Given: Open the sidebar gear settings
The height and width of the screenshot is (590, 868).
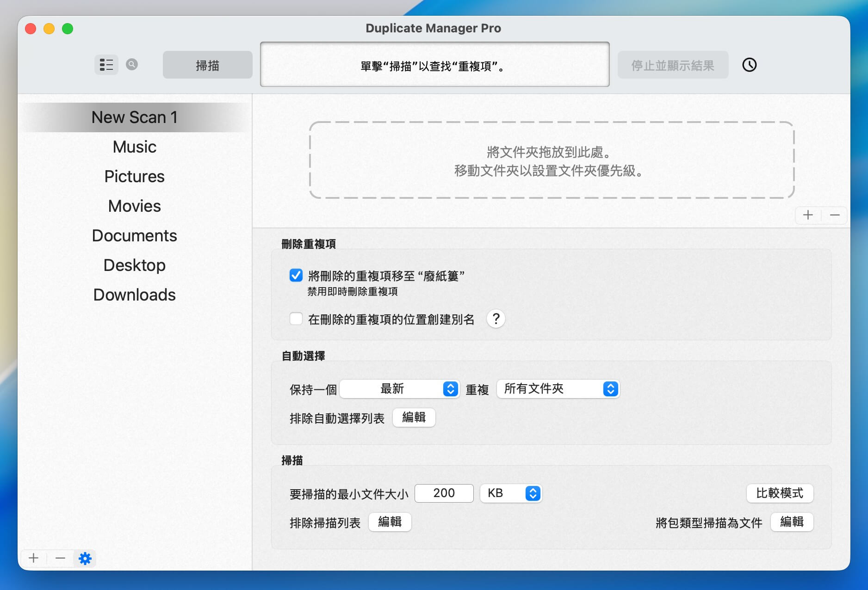Looking at the screenshot, I should [85, 559].
